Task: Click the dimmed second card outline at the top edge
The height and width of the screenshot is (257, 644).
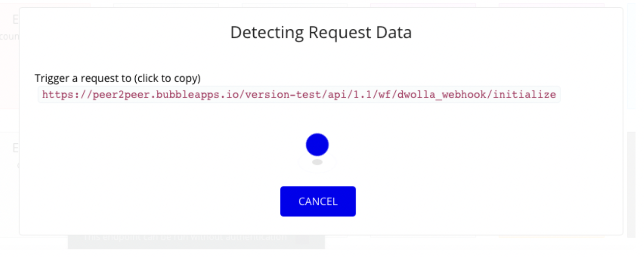Action: pyautogui.click(x=166, y=5)
